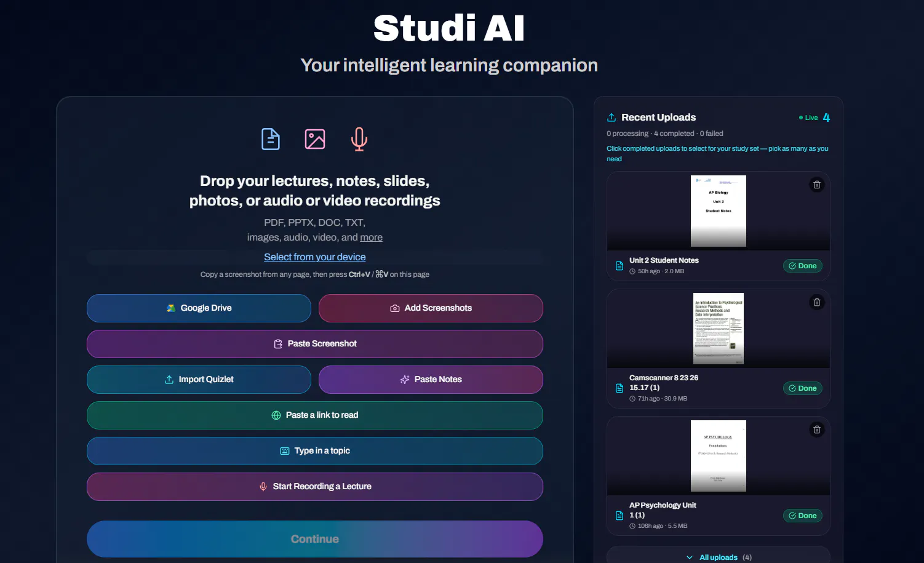The image size is (924, 563).
Task: Click the 'more' file types link
Action: [371, 238]
